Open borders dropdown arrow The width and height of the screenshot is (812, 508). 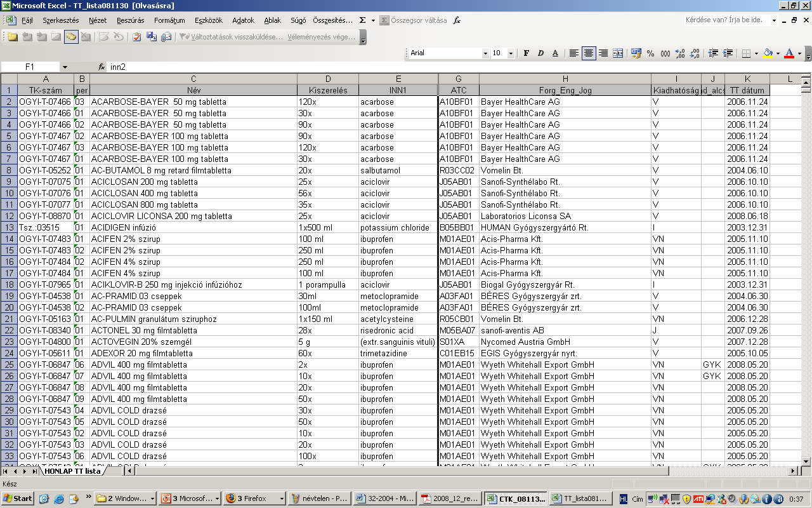(x=756, y=53)
